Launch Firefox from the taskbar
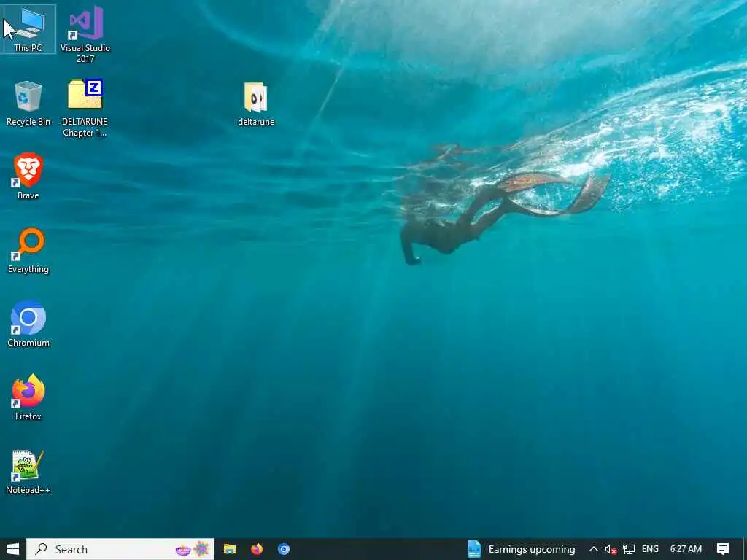This screenshot has height=560, width=747. coord(257,549)
